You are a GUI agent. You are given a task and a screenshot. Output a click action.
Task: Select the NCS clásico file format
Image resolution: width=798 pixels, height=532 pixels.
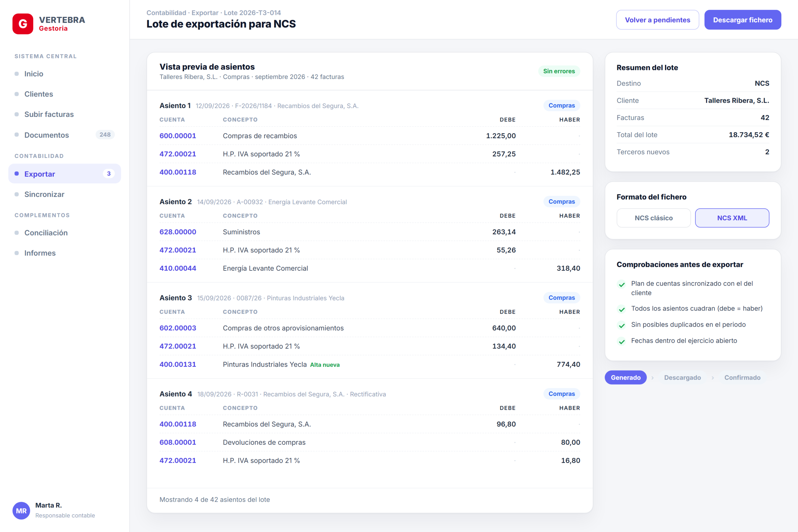point(653,218)
